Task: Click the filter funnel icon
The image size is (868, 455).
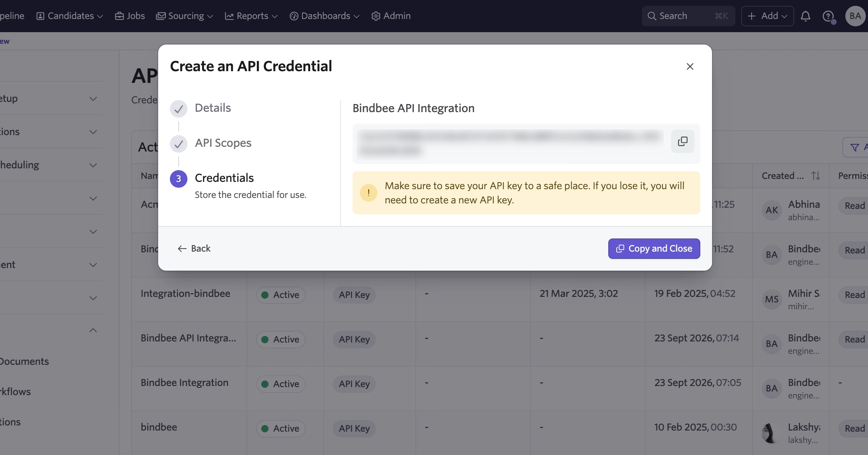Action: point(854,148)
